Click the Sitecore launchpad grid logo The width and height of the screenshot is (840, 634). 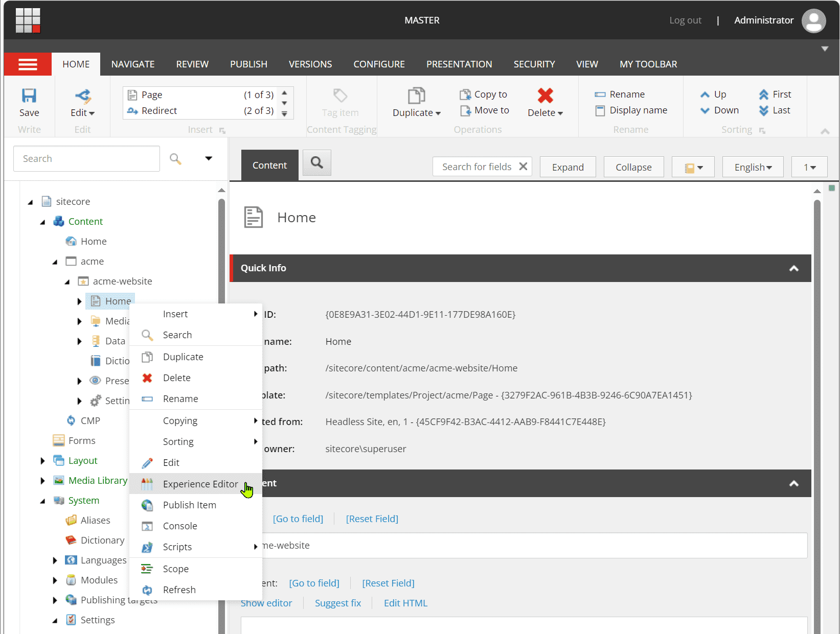coord(28,20)
